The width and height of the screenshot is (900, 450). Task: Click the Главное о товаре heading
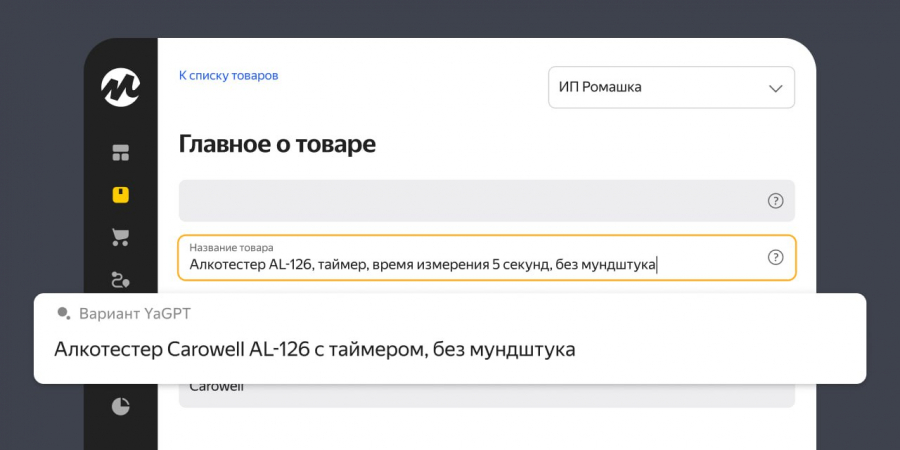pos(277,144)
